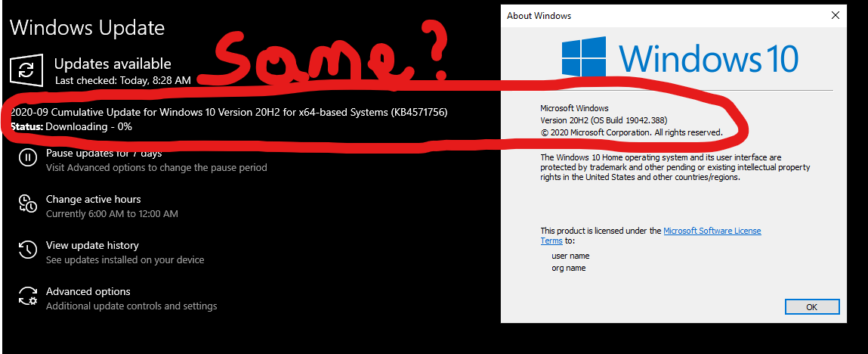This screenshot has height=354, width=868.
Task: Pause updates for 7 days
Action: pyautogui.click(x=103, y=153)
